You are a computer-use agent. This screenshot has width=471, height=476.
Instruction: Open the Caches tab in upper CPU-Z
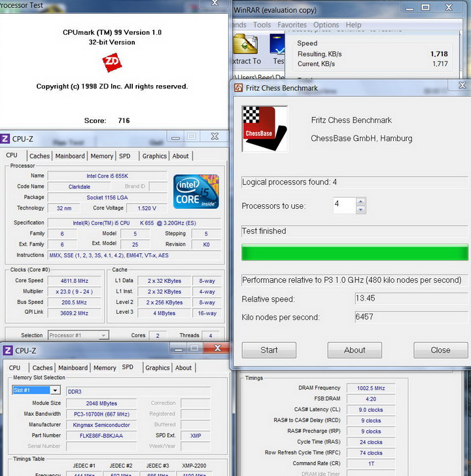tap(39, 156)
